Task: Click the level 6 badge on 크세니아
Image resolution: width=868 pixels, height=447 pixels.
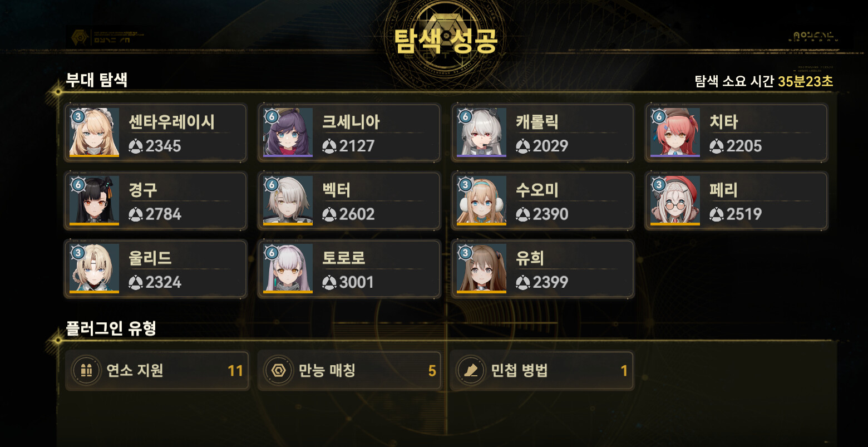Action: click(x=272, y=116)
